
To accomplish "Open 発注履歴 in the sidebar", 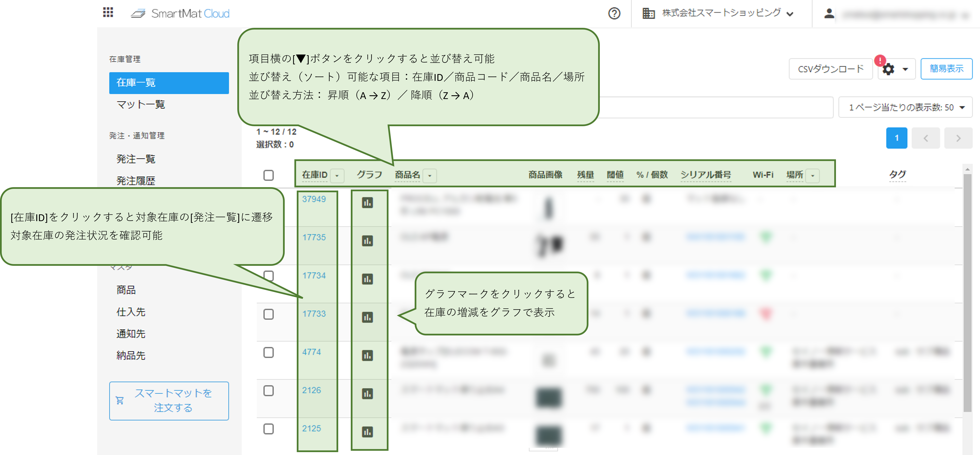I will click(x=136, y=181).
